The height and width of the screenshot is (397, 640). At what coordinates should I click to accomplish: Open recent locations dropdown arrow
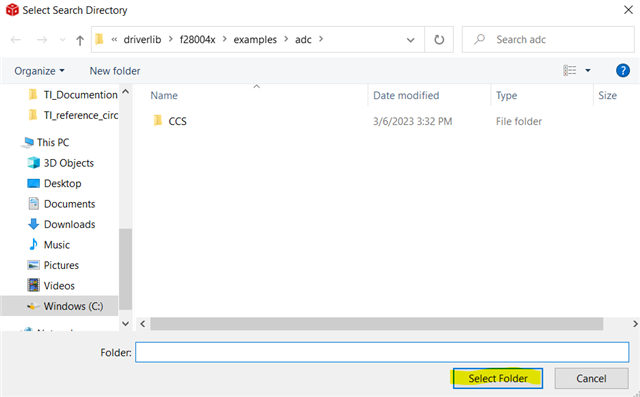click(62, 40)
